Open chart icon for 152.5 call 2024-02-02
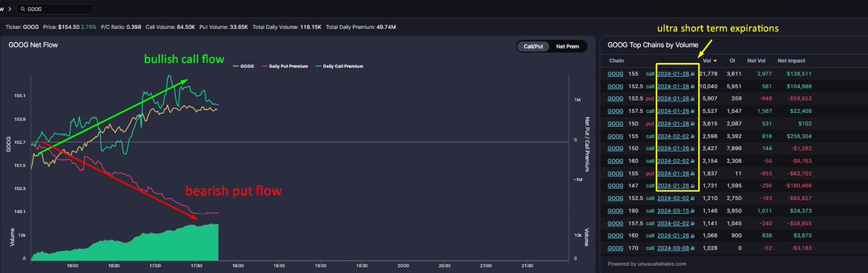Viewport: 868px width, 273px height. click(693, 198)
